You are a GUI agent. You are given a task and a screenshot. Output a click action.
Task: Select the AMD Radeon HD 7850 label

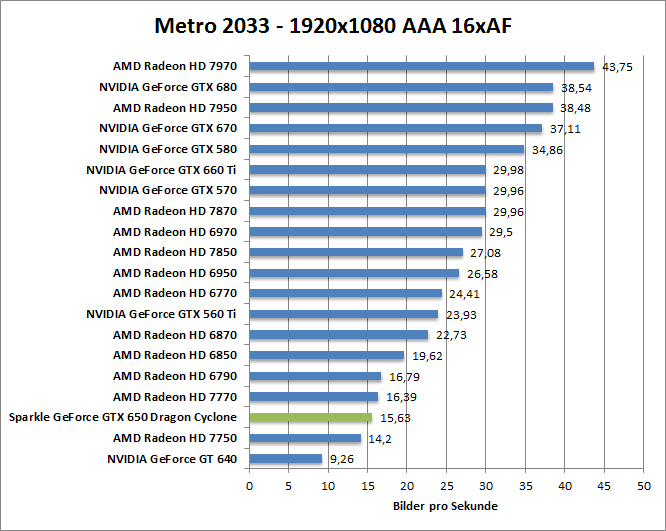(x=175, y=252)
